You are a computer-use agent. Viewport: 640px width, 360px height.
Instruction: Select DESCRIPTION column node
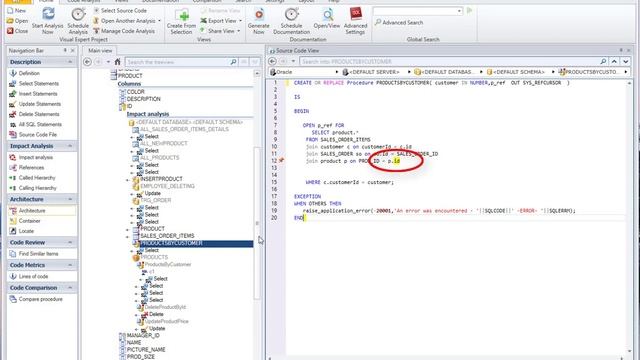(x=144, y=99)
